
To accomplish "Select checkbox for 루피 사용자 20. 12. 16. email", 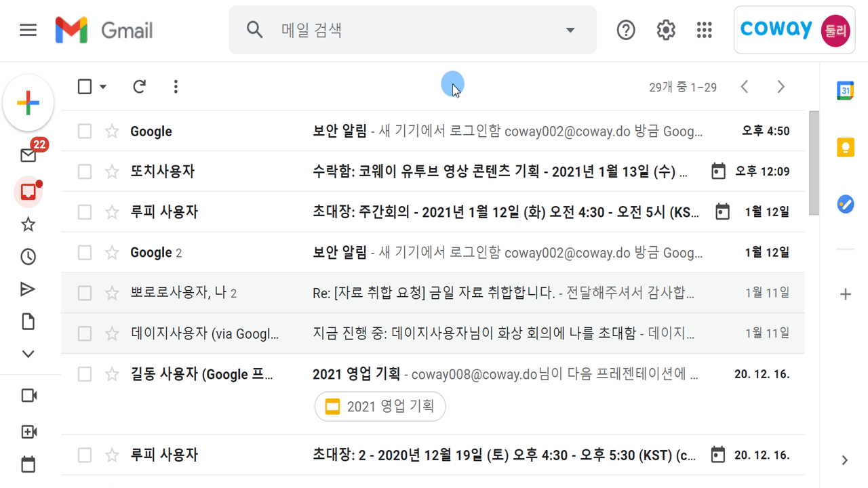I will click(x=85, y=455).
